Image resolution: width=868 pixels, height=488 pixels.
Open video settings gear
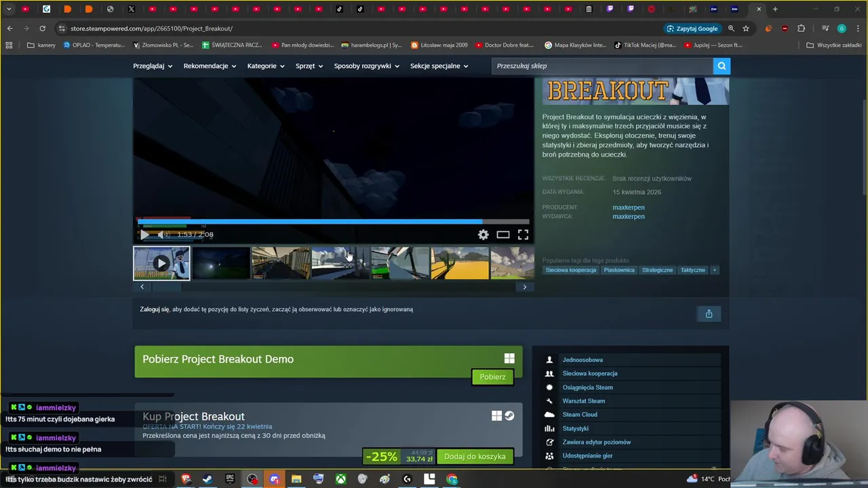(483, 235)
